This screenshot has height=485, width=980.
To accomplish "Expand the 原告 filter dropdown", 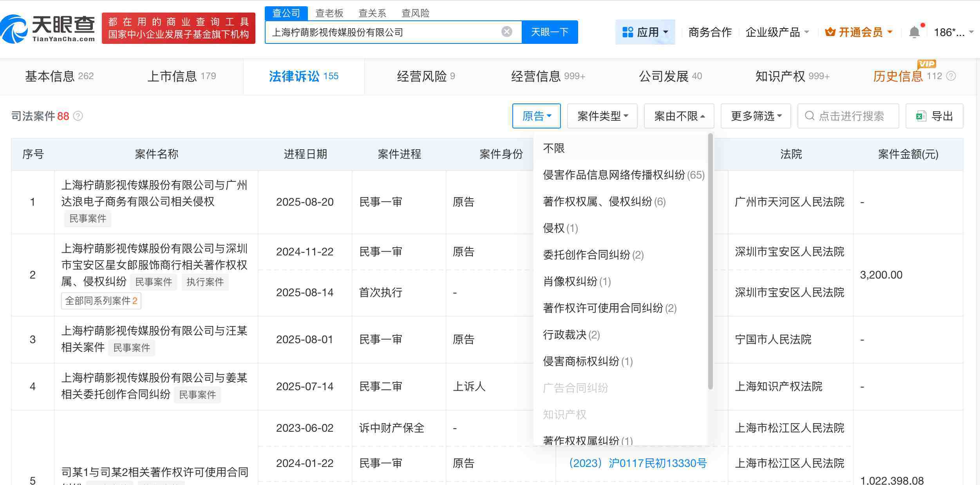I will click(536, 116).
